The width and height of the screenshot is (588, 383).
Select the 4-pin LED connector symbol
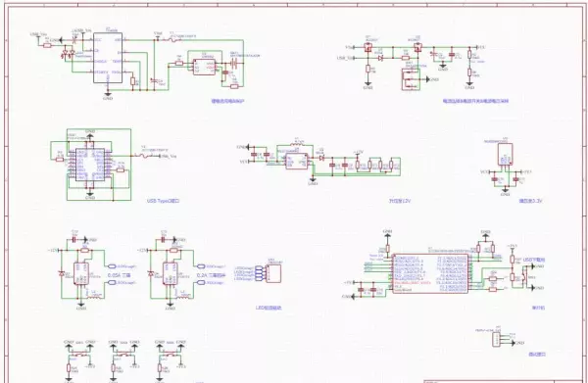pyautogui.click(x=273, y=273)
